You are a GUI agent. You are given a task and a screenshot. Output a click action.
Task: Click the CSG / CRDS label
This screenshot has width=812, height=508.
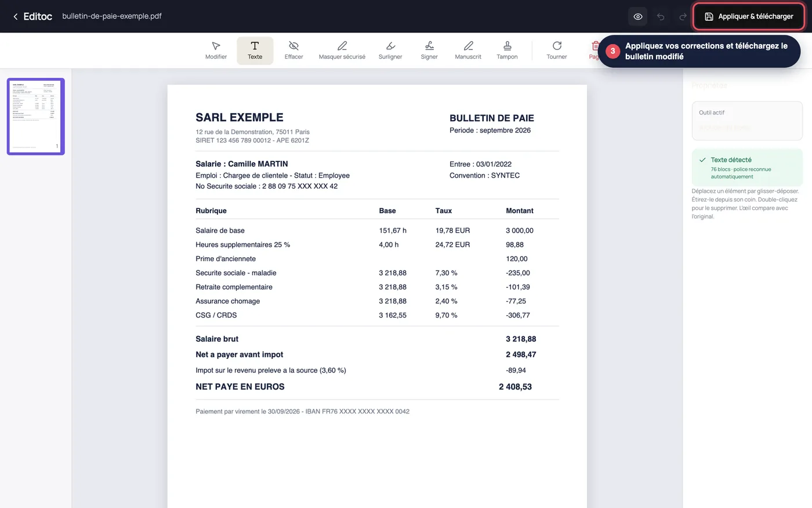[216, 315]
